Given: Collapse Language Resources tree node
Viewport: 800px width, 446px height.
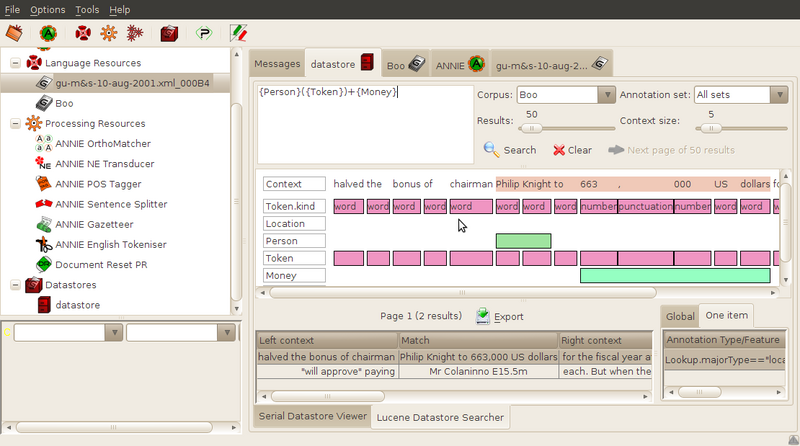Looking at the screenshot, I should click(x=15, y=63).
